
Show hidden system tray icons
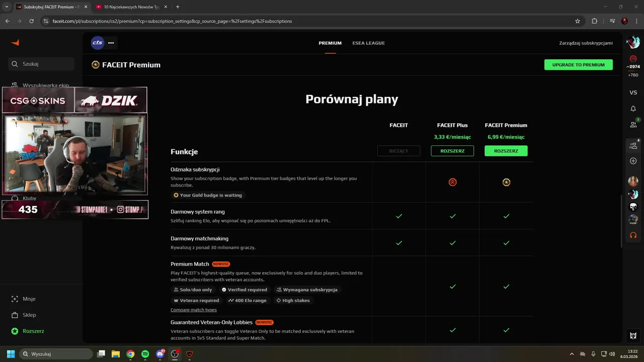tap(572, 354)
